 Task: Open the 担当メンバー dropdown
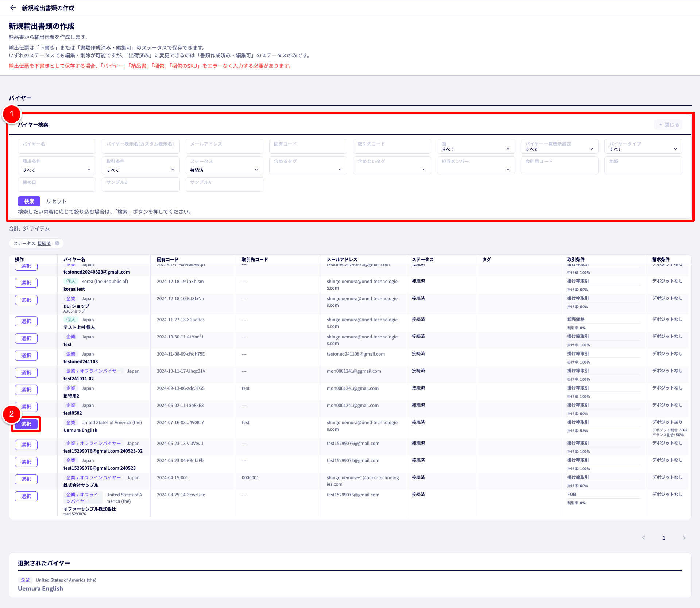click(x=475, y=166)
